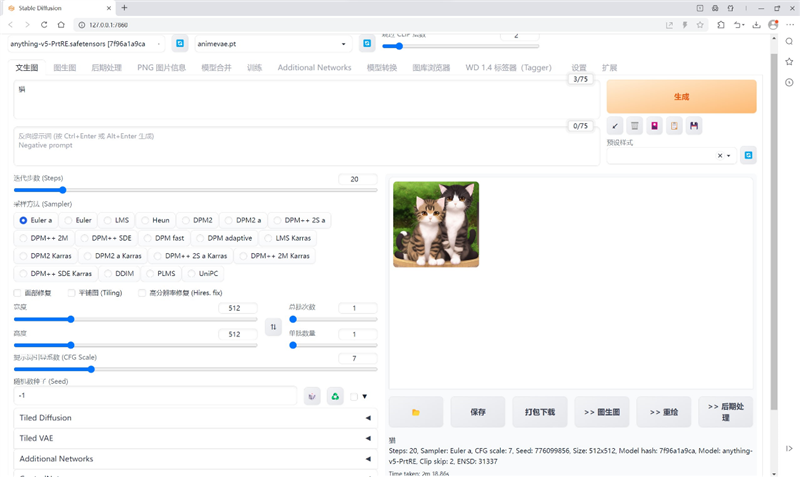Open the 扩展 extensions tab
This screenshot has height=477, width=800.
609,67
